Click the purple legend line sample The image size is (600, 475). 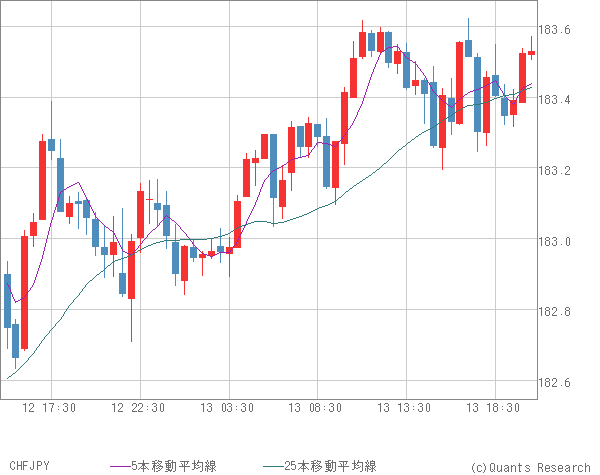120,466
